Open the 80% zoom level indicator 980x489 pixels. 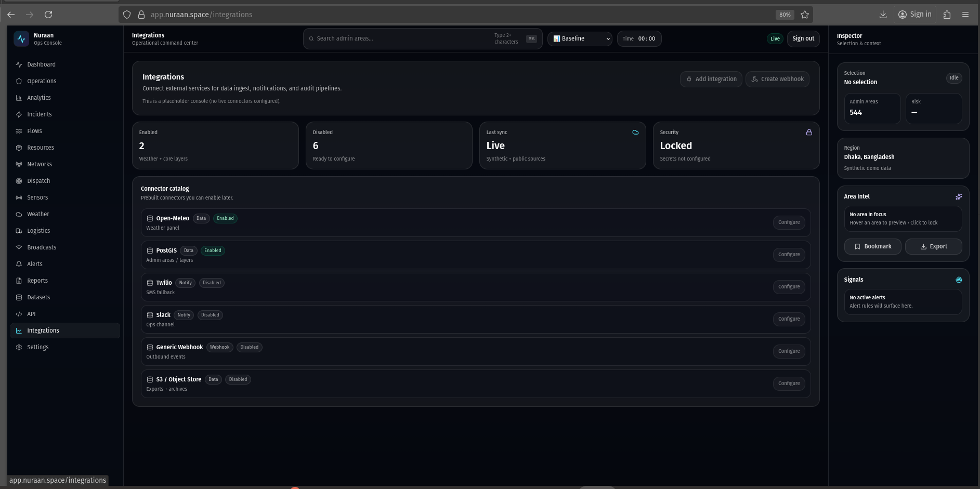tap(785, 15)
